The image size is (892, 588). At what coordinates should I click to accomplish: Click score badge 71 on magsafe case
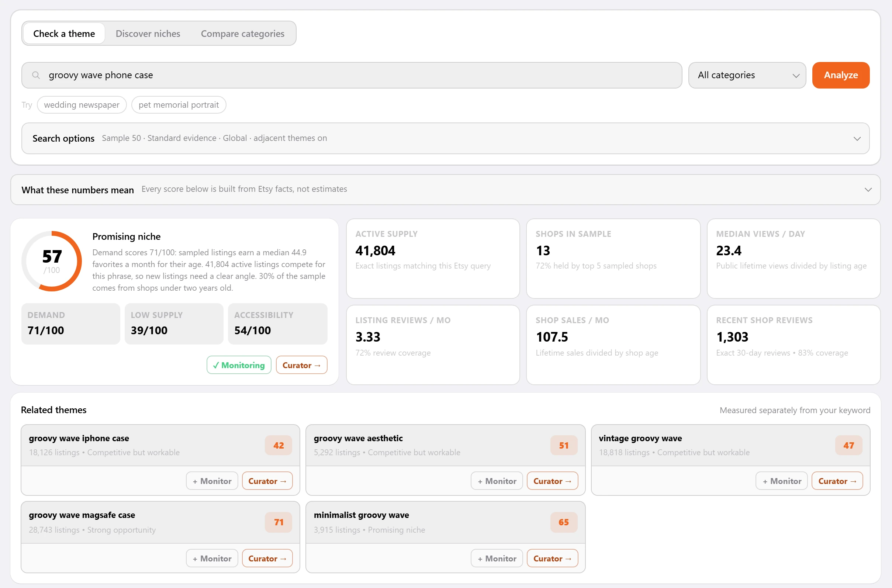point(278,522)
